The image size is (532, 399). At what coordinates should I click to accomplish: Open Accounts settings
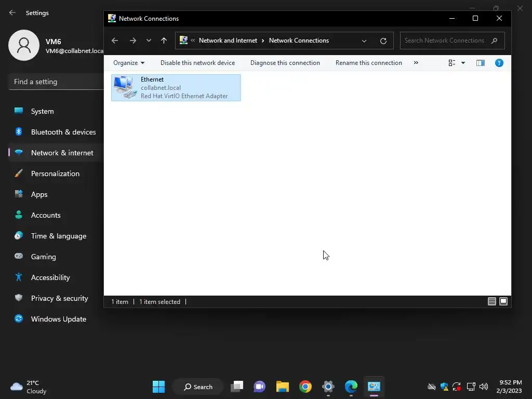[x=56, y=215]
